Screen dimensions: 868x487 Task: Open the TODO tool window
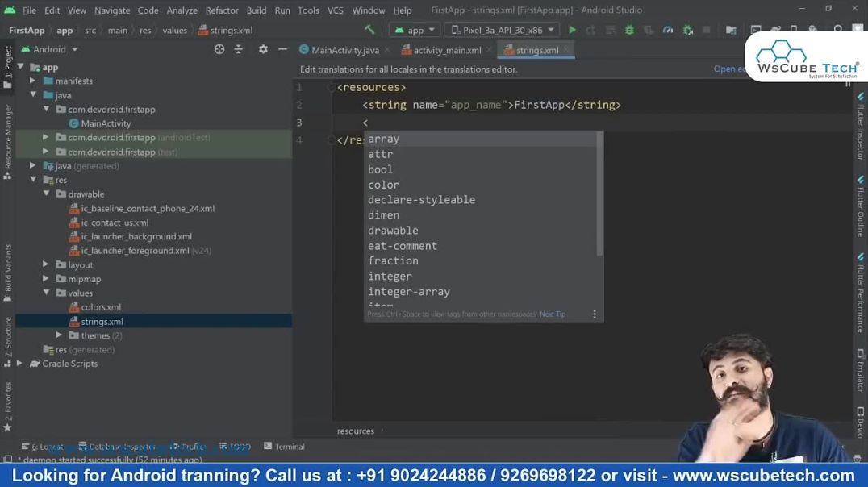pyautogui.click(x=234, y=446)
